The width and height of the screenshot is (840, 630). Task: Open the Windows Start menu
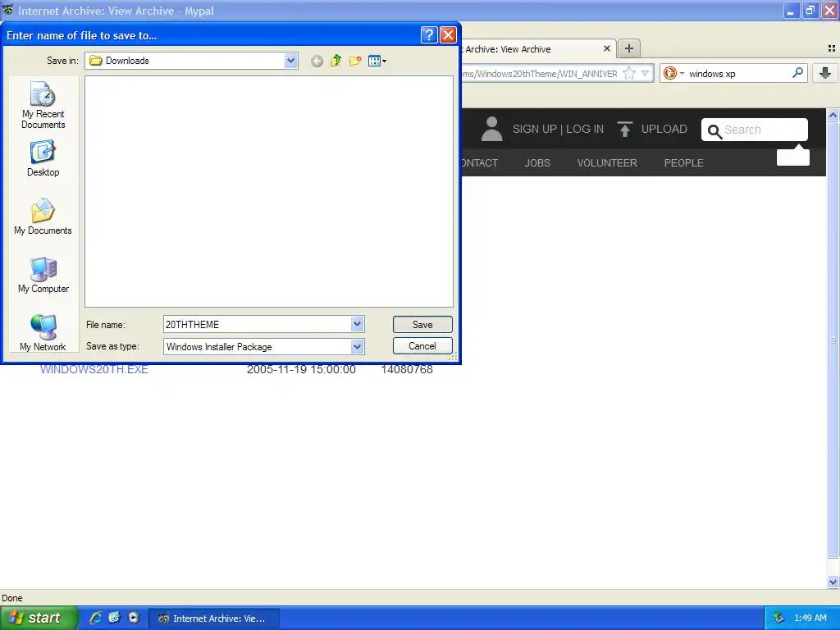click(x=39, y=618)
